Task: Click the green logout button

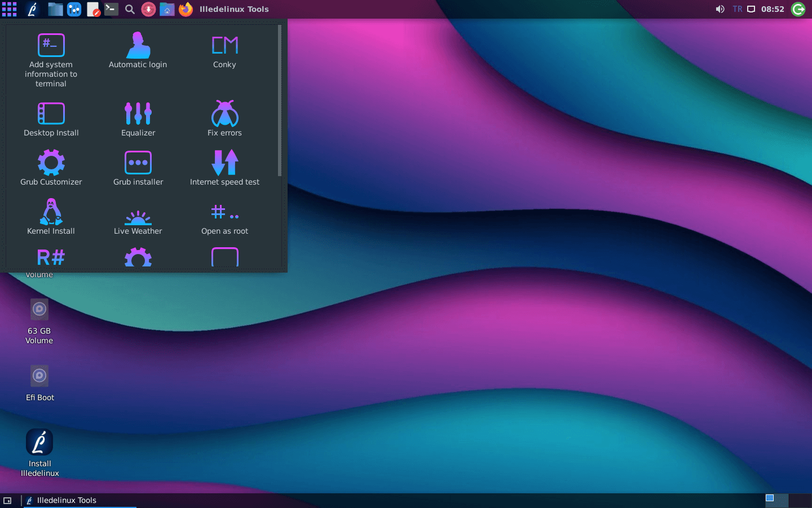Action: pyautogui.click(x=798, y=9)
